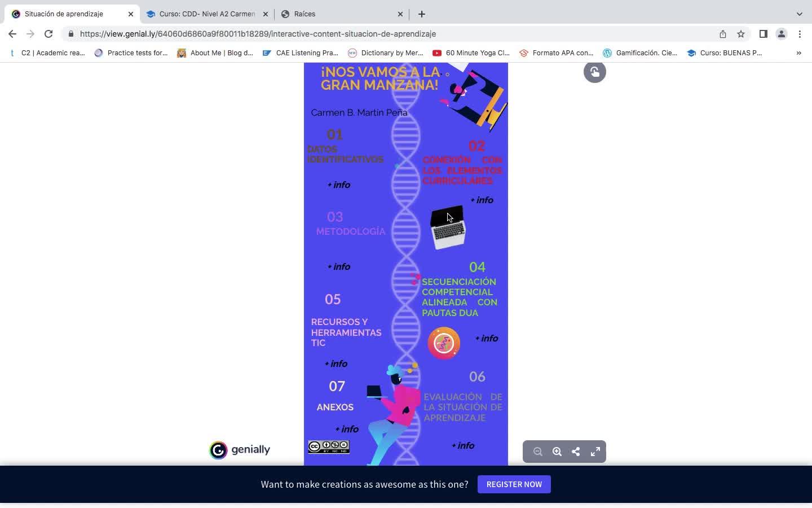This screenshot has width=812, height=508.
Task: Enter fullscreen mode for the presentation
Action: click(x=595, y=452)
